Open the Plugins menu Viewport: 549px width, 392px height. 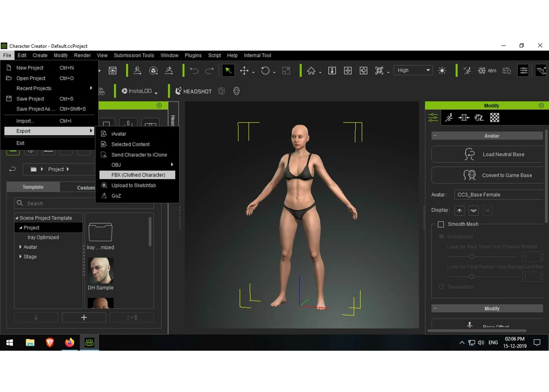(193, 55)
